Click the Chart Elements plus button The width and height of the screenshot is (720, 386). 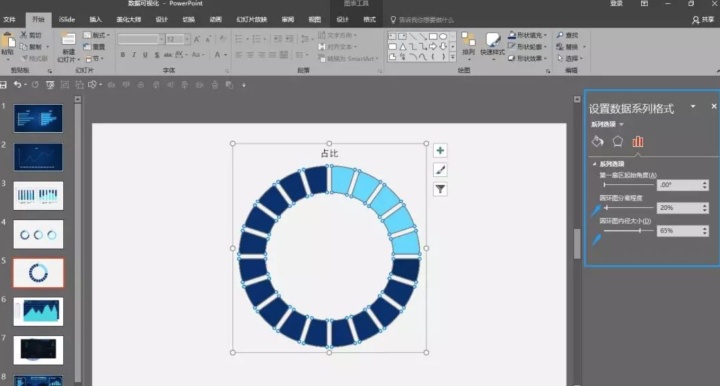point(440,151)
